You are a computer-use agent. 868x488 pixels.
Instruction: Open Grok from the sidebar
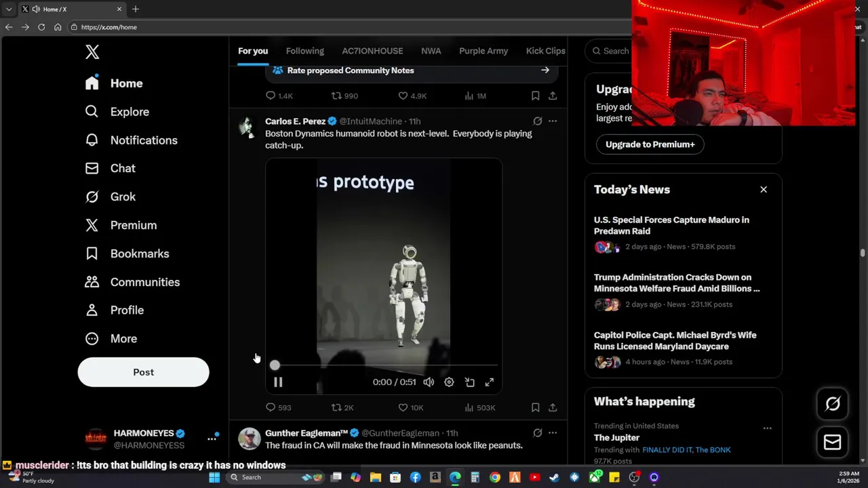tap(110, 197)
